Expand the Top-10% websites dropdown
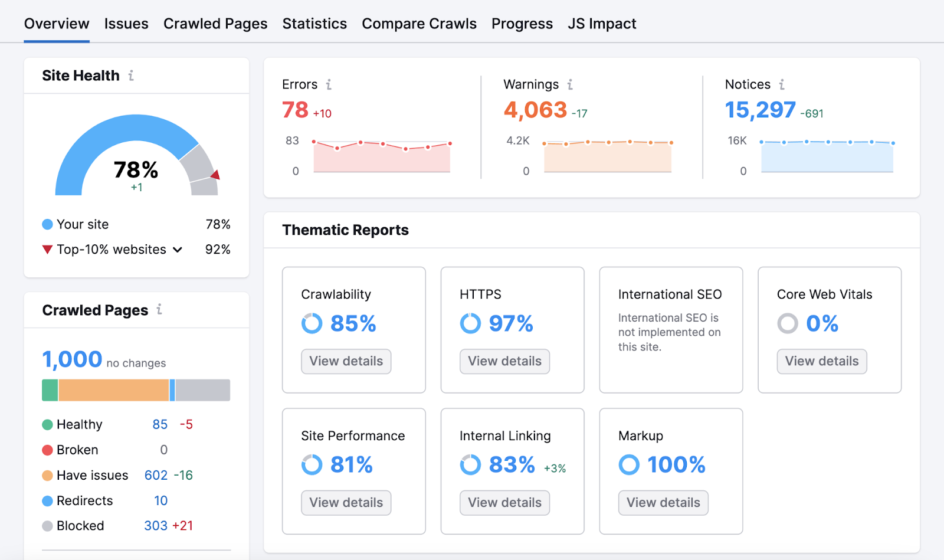 point(178,250)
